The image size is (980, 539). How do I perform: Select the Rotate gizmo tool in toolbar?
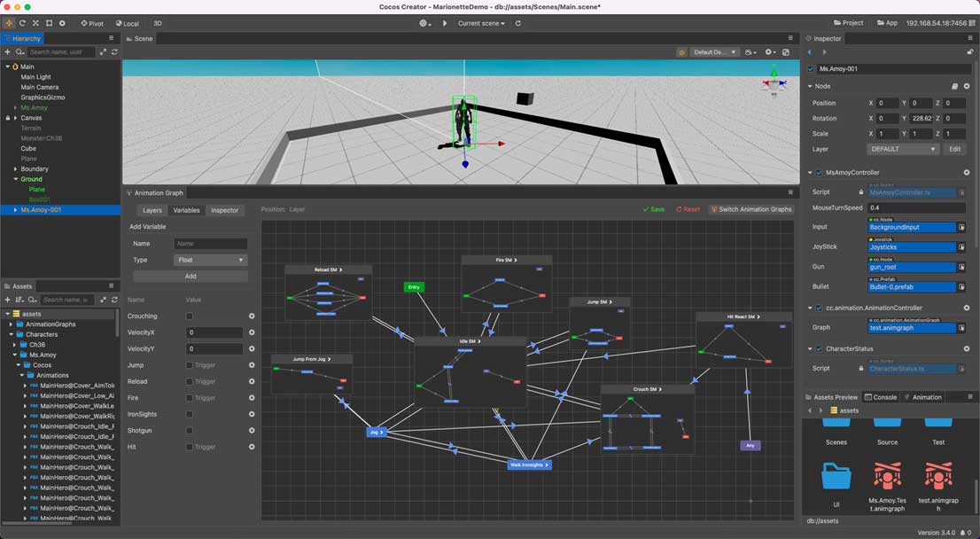coord(22,23)
